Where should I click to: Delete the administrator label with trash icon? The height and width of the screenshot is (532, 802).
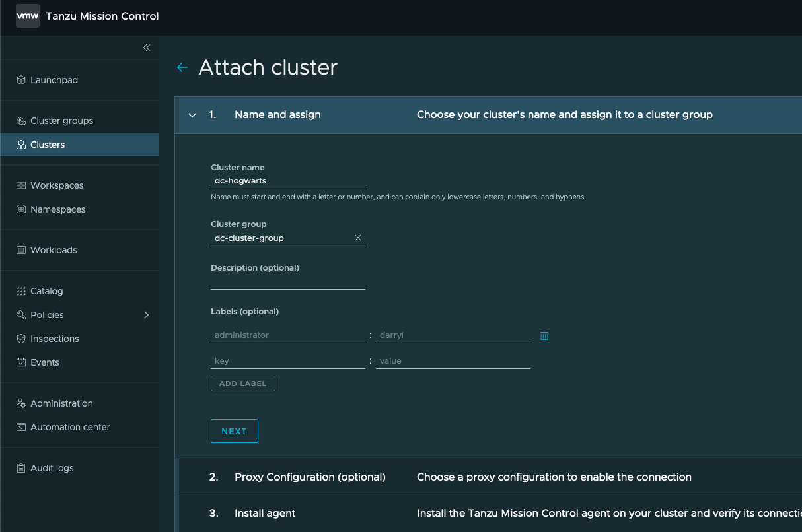coord(544,335)
